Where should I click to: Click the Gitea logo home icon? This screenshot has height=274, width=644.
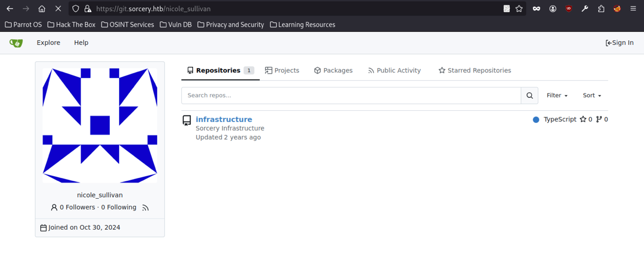point(16,43)
